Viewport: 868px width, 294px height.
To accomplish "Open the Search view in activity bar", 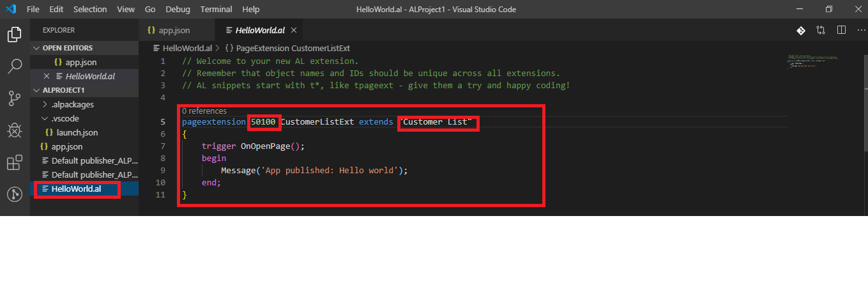I will (x=15, y=66).
